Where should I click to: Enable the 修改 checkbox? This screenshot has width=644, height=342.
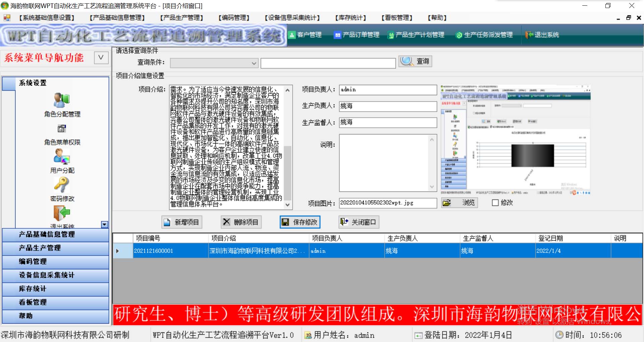point(495,203)
